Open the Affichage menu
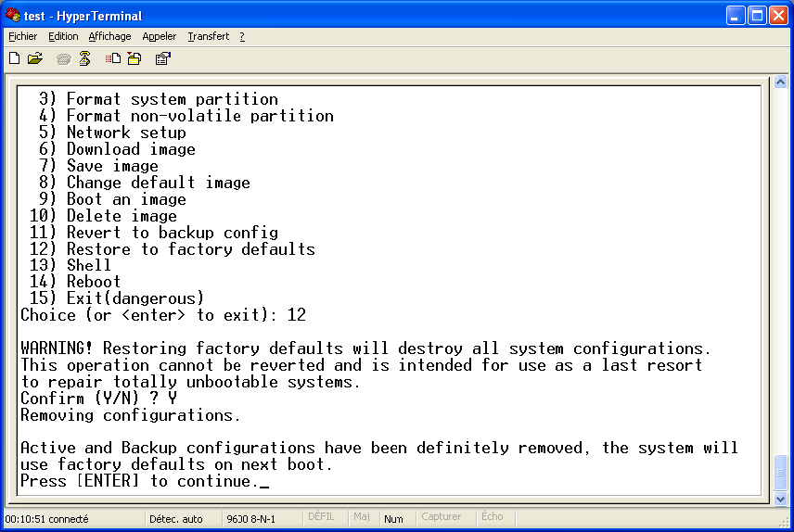The height and width of the screenshot is (532, 794). click(109, 36)
